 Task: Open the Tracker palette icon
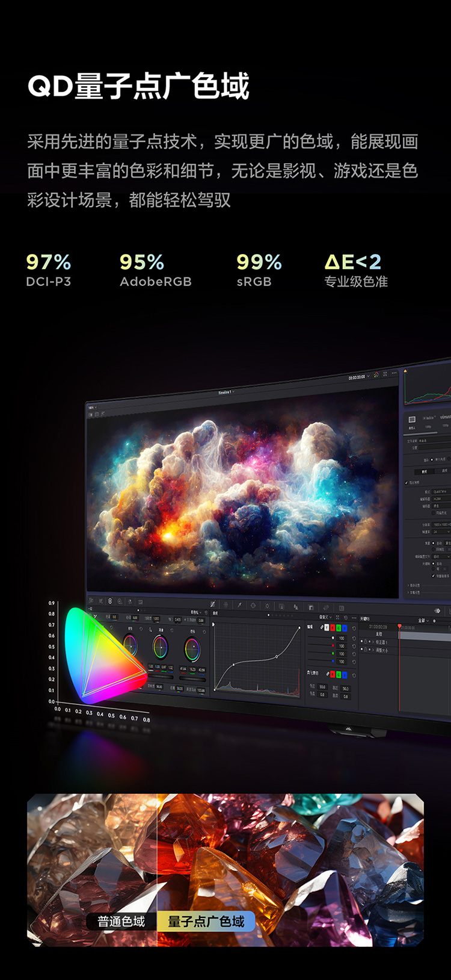click(x=267, y=606)
